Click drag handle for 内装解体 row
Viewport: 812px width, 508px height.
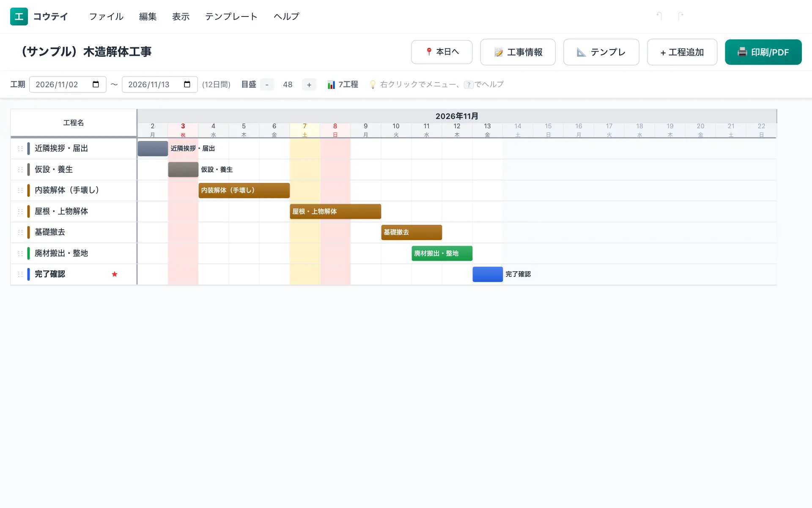[x=20, y=190]
